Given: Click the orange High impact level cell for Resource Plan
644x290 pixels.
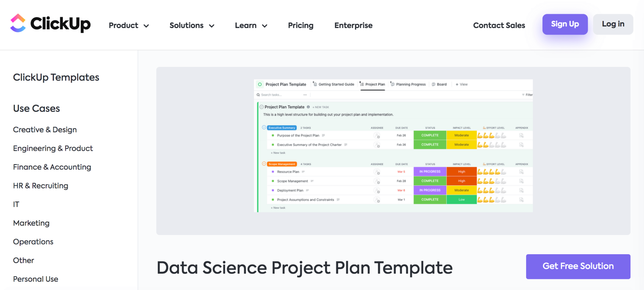Looking at the screenshot, I should (x=461, y=172).
